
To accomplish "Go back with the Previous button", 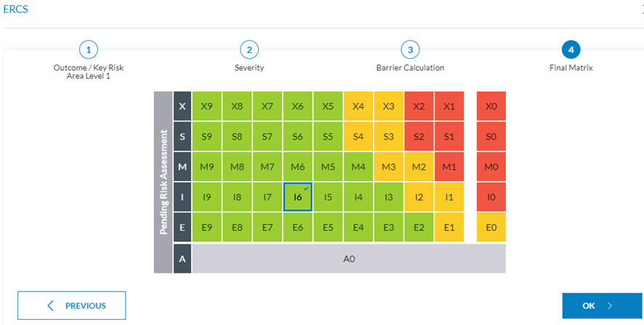I will click(72, 305).
